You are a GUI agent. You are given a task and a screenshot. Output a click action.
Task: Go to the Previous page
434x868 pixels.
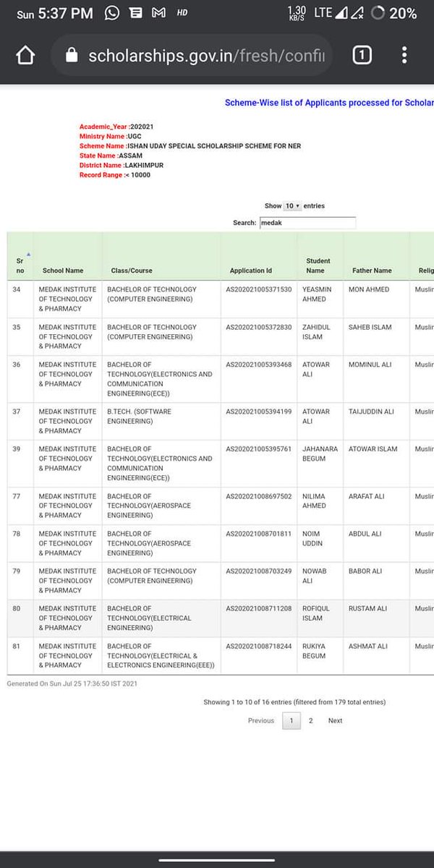tap(261, 720)
